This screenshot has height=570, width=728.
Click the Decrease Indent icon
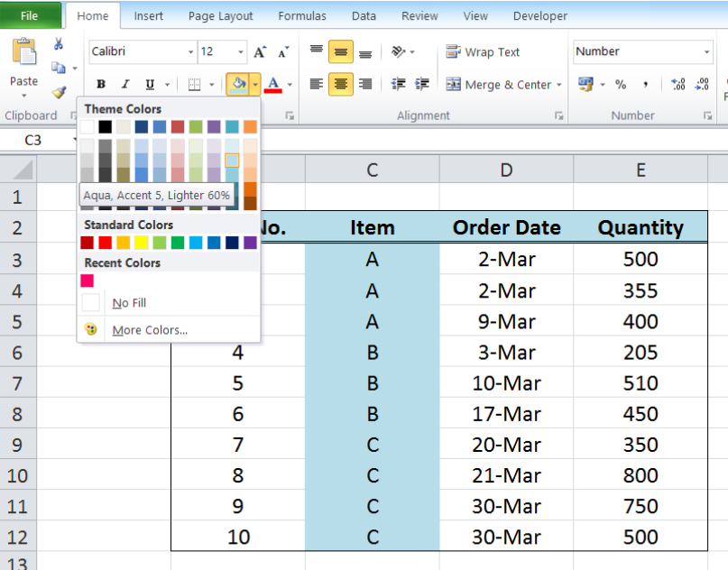coord(399,84)
